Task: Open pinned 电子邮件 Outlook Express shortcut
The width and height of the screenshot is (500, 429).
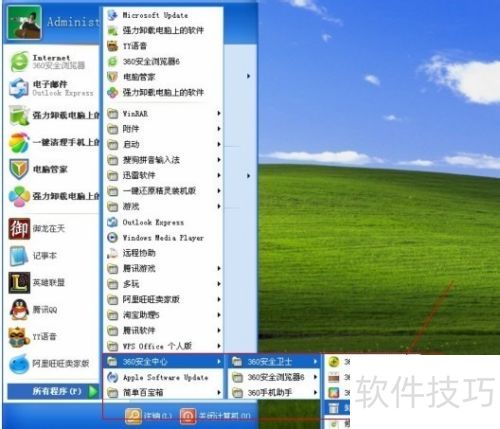Action: coord(53,88)
